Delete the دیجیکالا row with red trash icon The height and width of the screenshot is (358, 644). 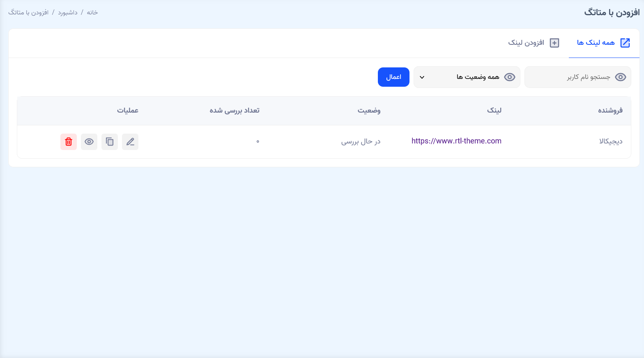click(x=69, y=142)
